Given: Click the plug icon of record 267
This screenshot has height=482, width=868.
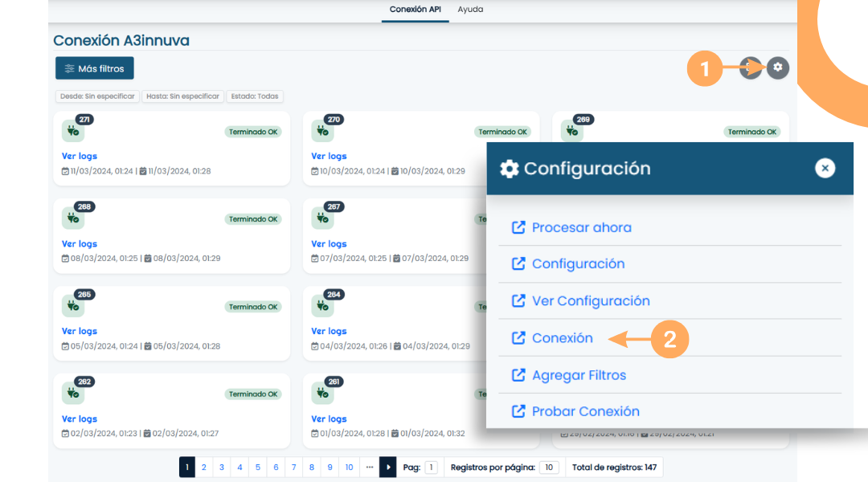Looking at the screenshot, I should pos(323,219).
